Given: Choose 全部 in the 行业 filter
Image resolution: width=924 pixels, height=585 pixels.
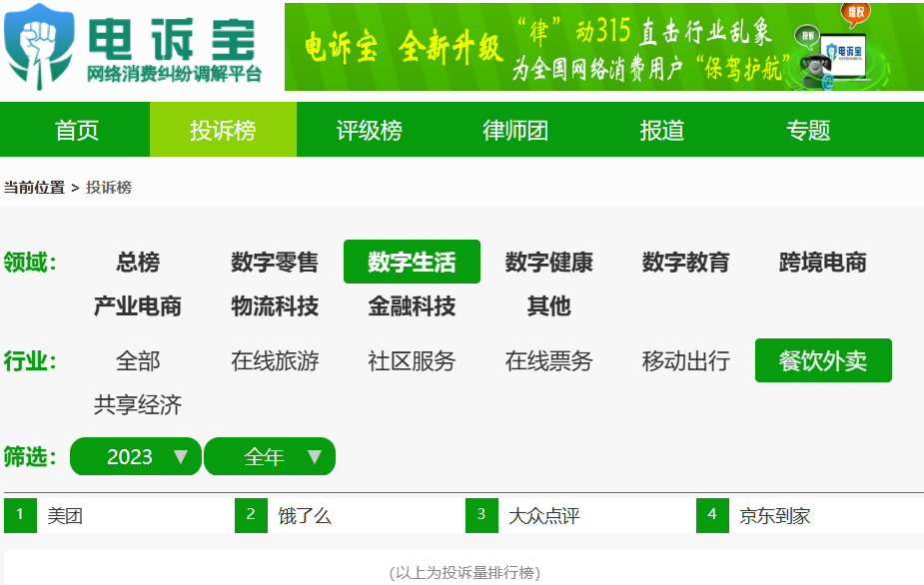Looking at the screenshot, I should click(138, 360).
